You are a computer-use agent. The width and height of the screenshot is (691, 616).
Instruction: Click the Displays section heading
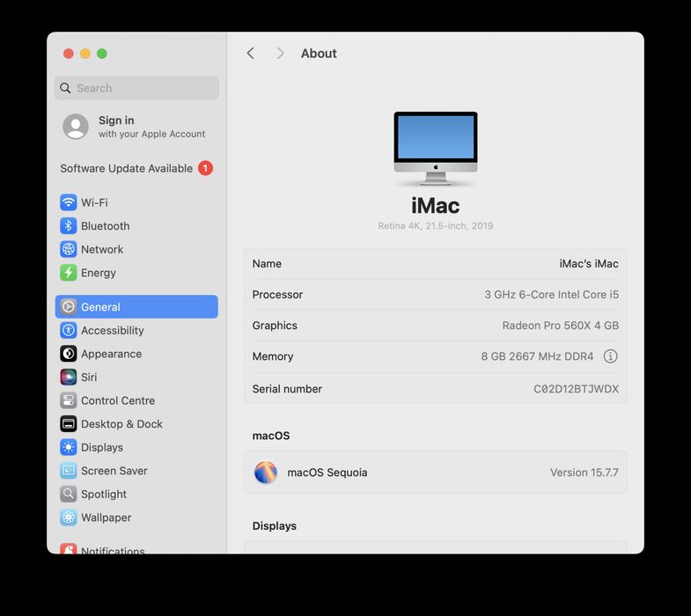pos(274,526)
